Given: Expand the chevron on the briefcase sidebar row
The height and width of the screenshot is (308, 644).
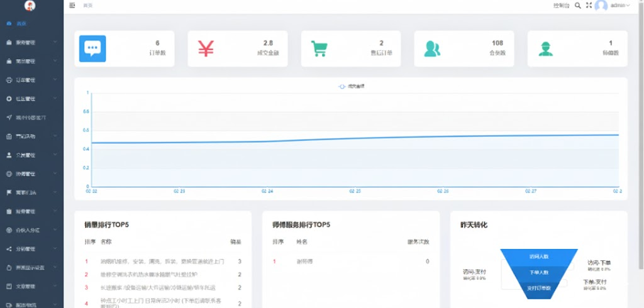Looking at the screenshot, I should click(x=55, y=42).
